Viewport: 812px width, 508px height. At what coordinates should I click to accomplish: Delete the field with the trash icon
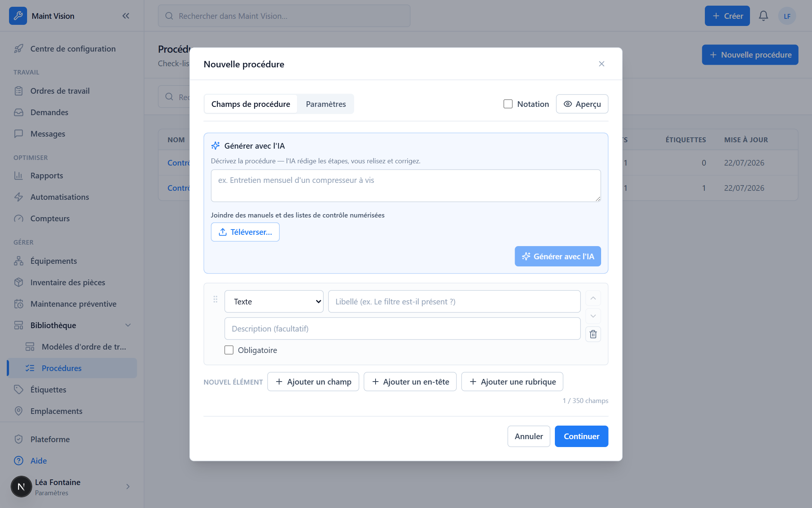pyautogui.click(x=593, y=334)
